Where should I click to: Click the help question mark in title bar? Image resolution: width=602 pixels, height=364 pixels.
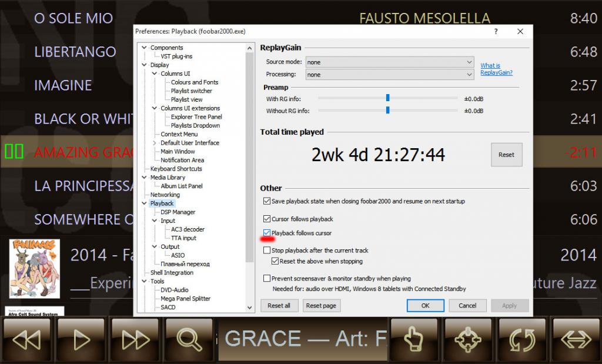coord(496,31)
